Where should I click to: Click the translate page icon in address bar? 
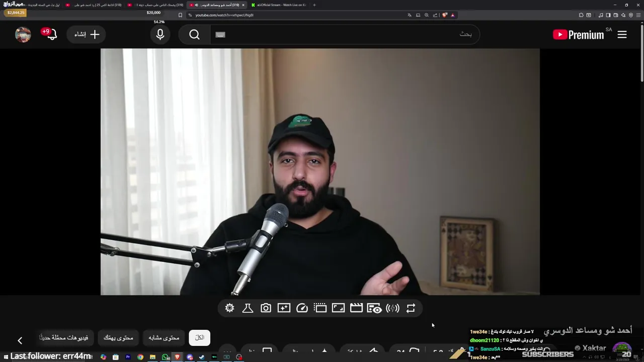click(x=410, y=15)
